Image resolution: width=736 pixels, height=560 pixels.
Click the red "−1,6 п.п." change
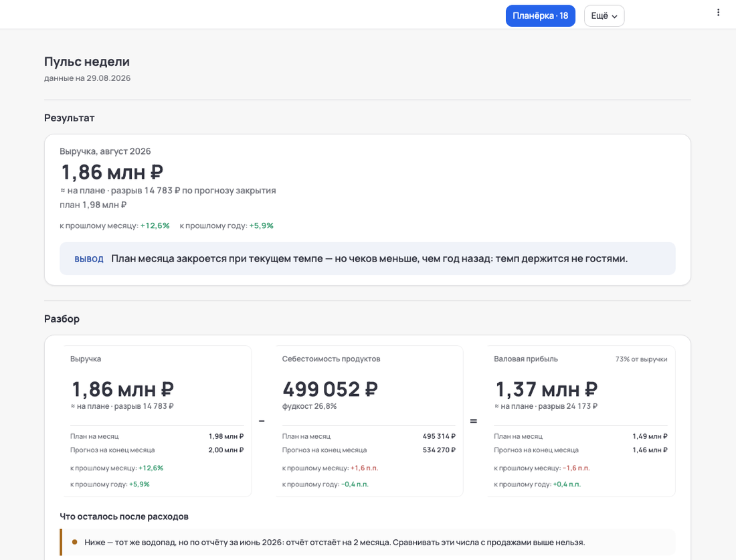click(576, 468)
